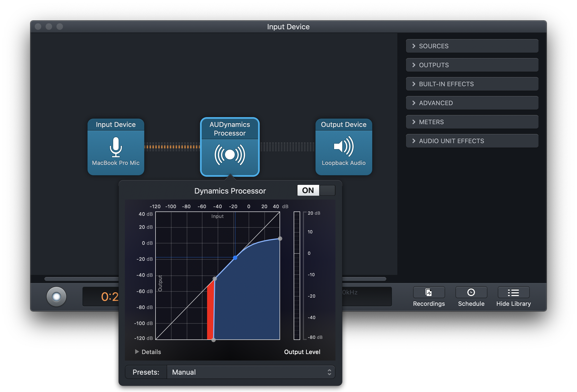This screenshot has height=392, width=577.
Task: Open the METERS library section
Action: pyautogui.click(x=472, y=122)
